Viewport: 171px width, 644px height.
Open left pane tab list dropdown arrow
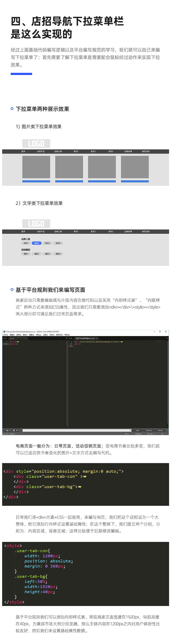66,338
